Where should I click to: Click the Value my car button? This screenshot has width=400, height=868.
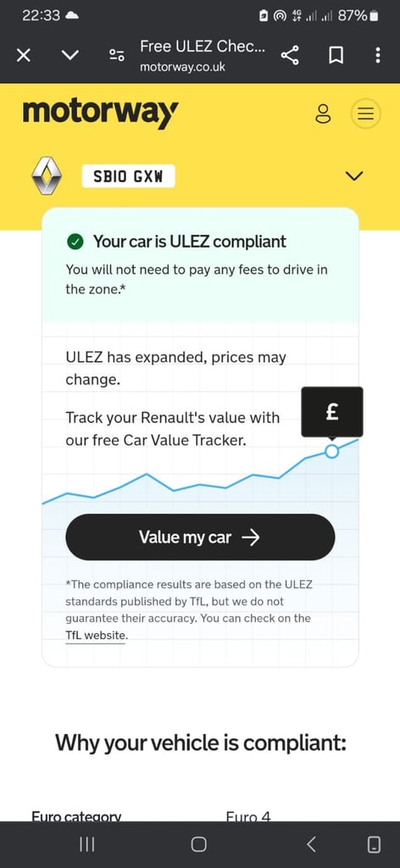coord(200,537)
